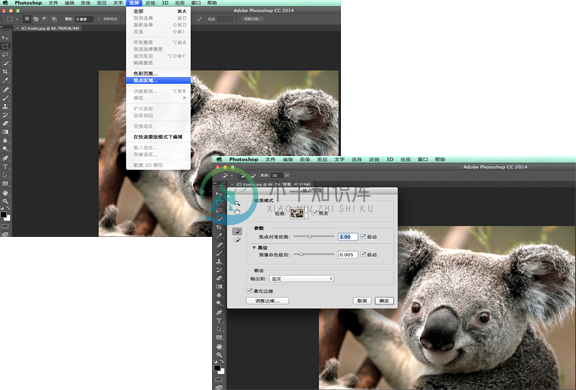Select Zoom tool inside Focus Area dialog

[237, 203]
